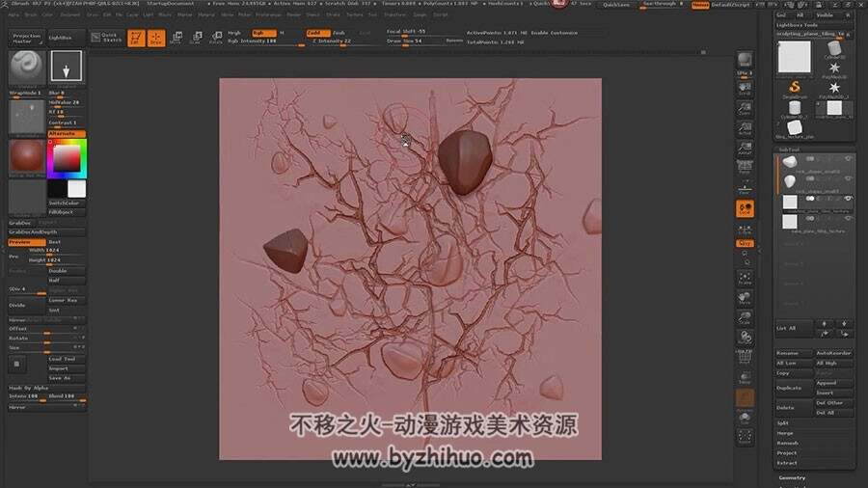The height and width of the screenshot is (488, 868).
Task: Open the empty texture selector slot
Action: pyautogui.click(x=27, y=197)
